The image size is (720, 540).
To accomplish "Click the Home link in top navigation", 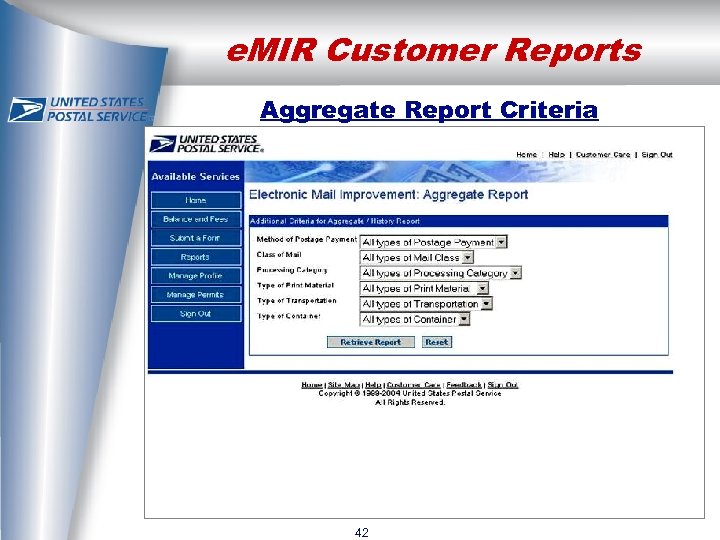I will point(526,155).
